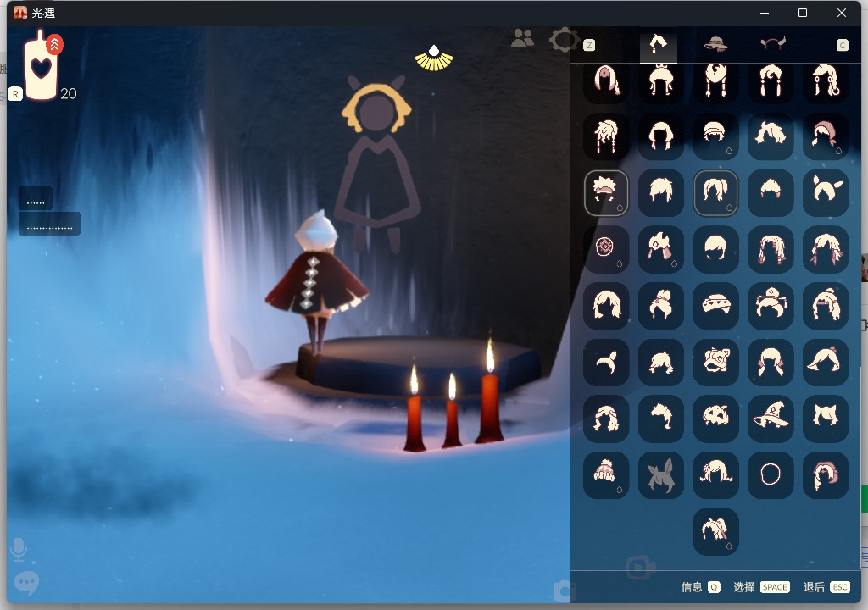Select the long hair with pink tassels
Screen dimensions: 868x610
[x=826, y=248]
